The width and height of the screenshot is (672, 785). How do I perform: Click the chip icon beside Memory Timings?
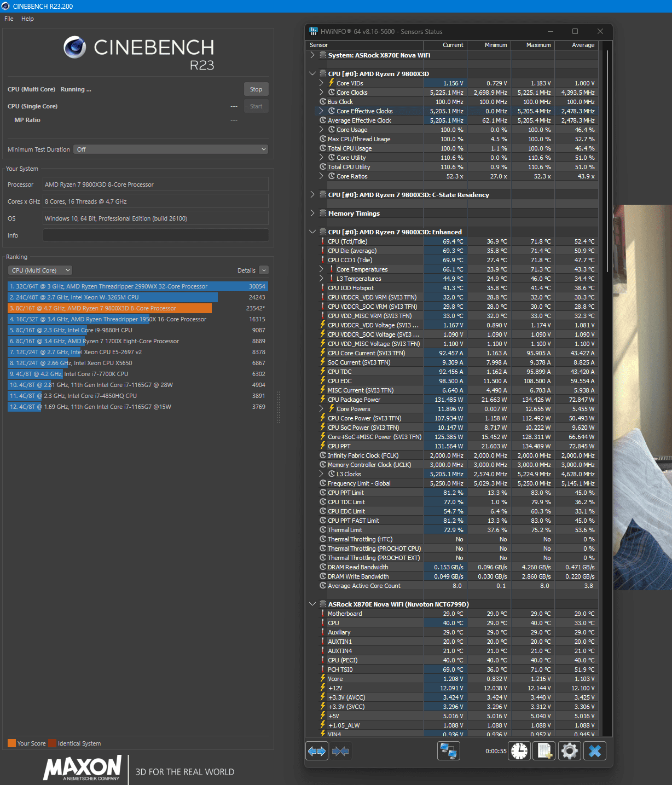(x=323, y=213)
